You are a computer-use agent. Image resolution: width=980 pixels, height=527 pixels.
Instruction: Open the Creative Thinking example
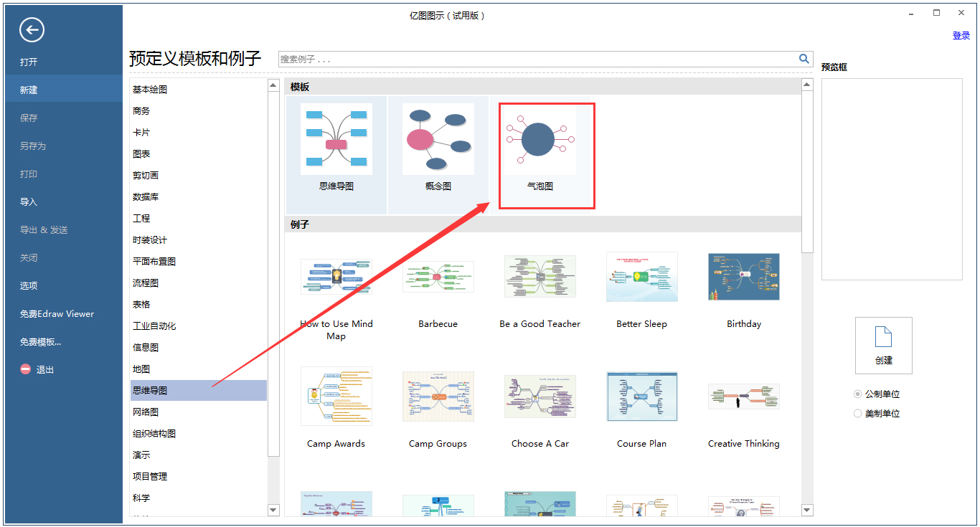[744, 397]
